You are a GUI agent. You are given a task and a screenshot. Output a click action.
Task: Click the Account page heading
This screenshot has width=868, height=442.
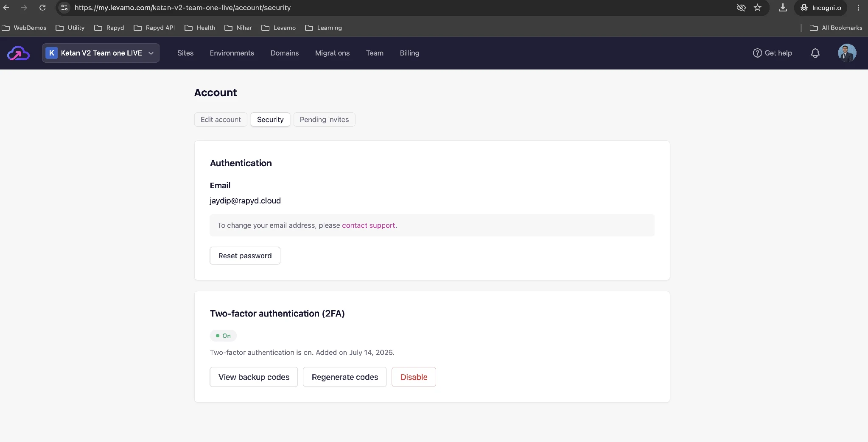216,93
